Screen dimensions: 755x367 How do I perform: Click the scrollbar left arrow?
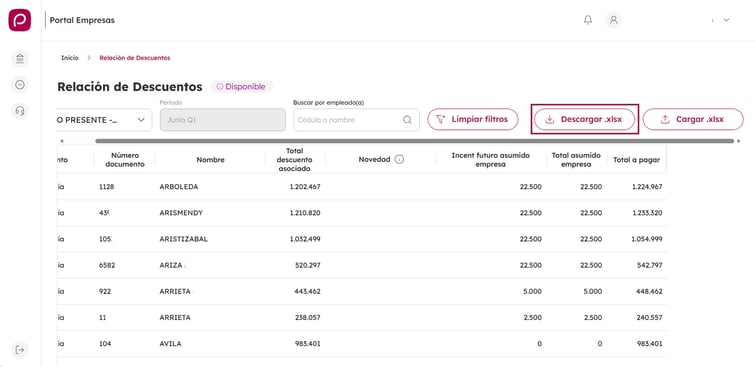(62, 141)
